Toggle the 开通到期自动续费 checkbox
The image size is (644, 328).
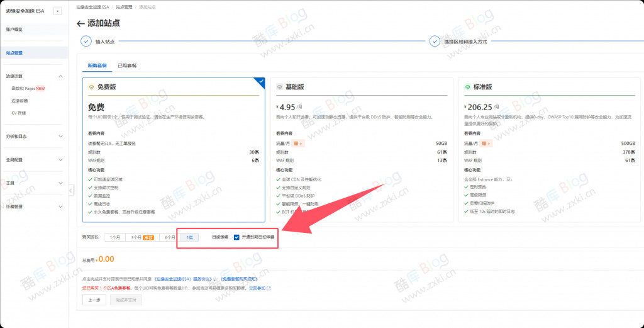[236, 237]
